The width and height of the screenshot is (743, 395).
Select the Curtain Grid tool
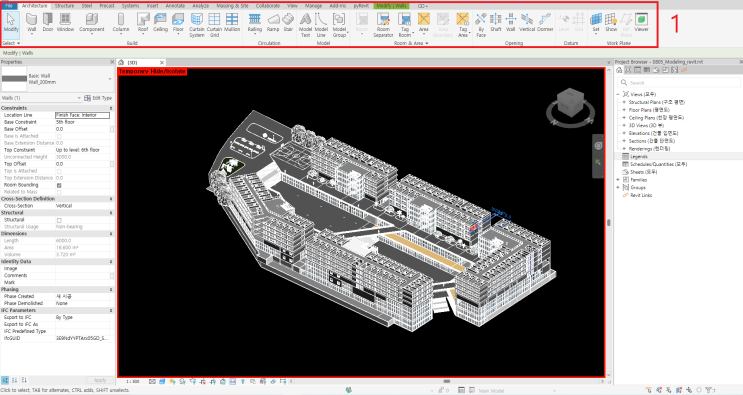point(214,25)
